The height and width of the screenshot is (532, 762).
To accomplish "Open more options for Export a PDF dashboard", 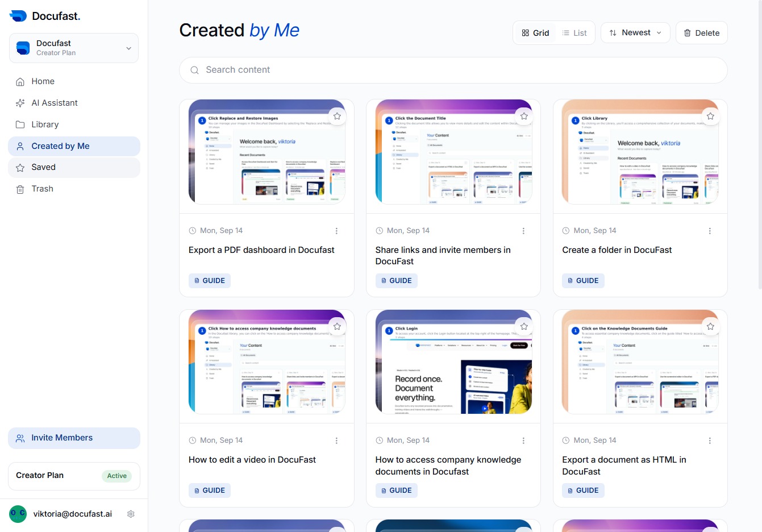I will click(x=336, y=231).
